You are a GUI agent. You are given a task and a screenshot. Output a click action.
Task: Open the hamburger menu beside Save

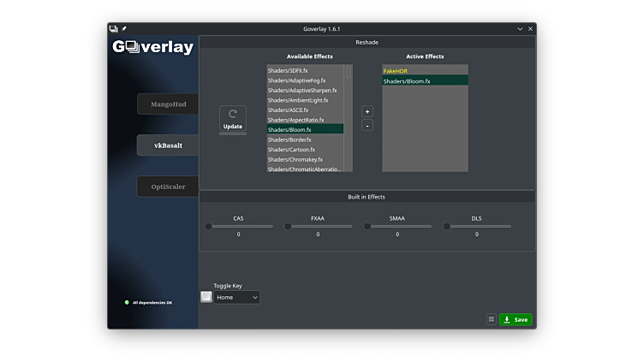(x=491, y=319)
